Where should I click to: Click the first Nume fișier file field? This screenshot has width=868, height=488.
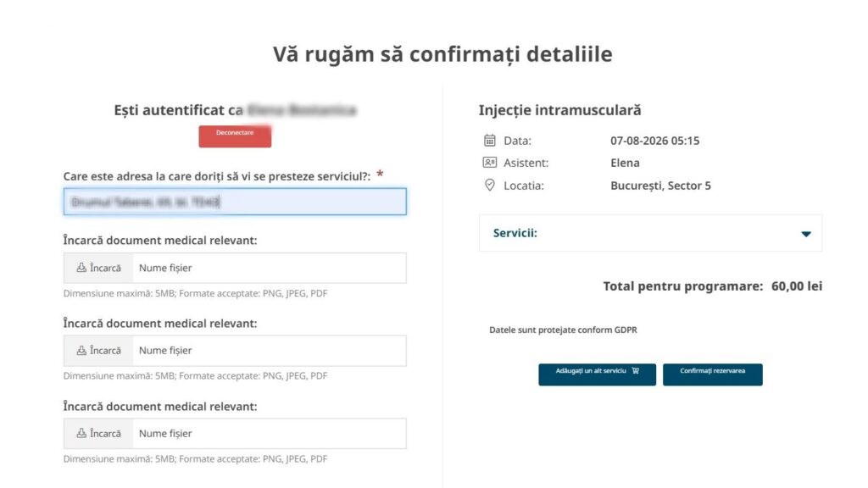(x=268, y=268)
